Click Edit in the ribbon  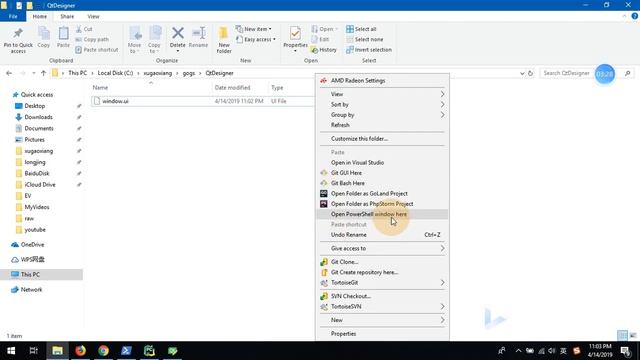coord(320,39)
